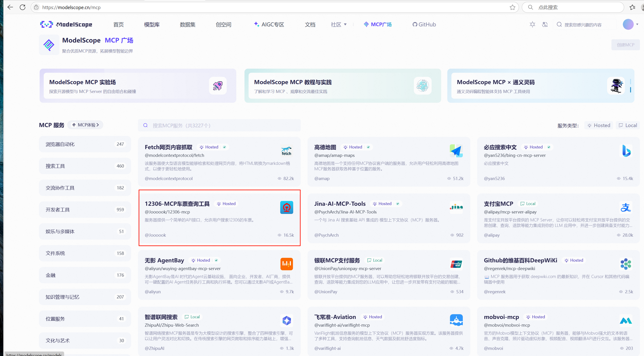644x356 pixels.
Task: Open the user avatar menu
Action: click(x=628, y=25)
